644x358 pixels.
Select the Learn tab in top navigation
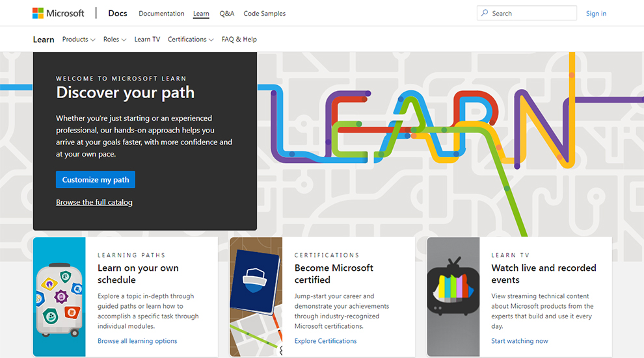(201, 14)
